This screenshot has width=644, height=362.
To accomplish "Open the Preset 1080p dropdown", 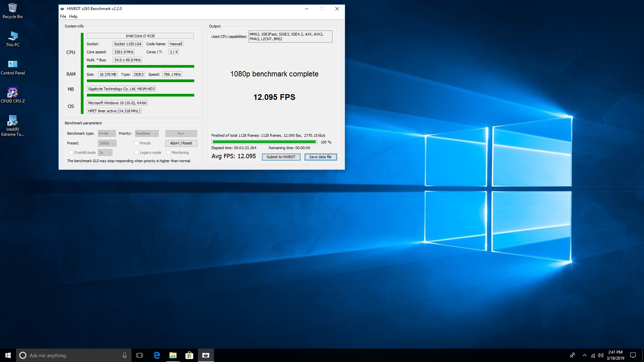I will point(107,143).
